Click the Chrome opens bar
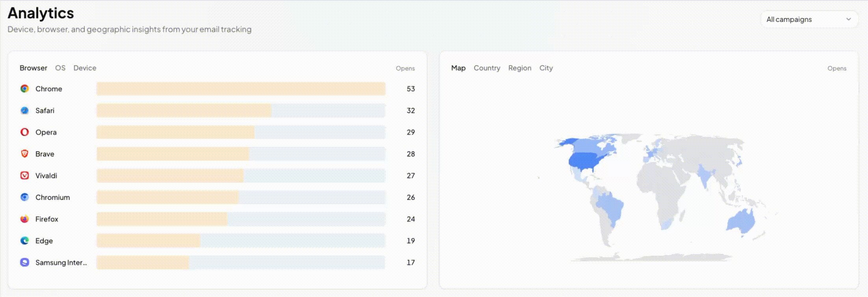The height and width of the screenshot is (297, 868). pos(241,89)
